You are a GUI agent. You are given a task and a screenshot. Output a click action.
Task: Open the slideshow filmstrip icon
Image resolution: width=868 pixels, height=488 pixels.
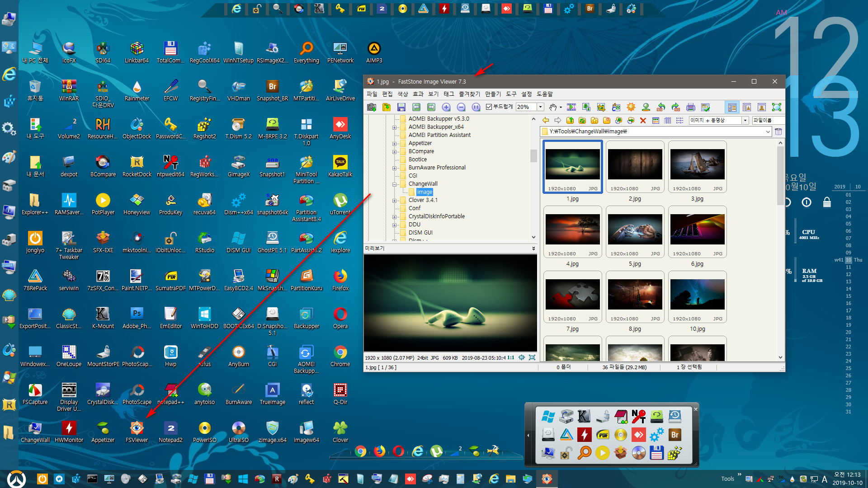click(x=571, y=107)
